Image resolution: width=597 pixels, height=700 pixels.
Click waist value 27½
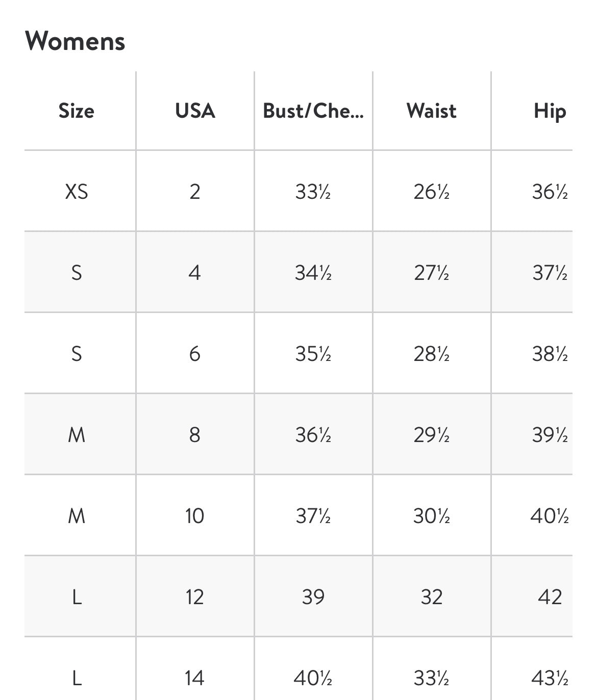point(431,273)
